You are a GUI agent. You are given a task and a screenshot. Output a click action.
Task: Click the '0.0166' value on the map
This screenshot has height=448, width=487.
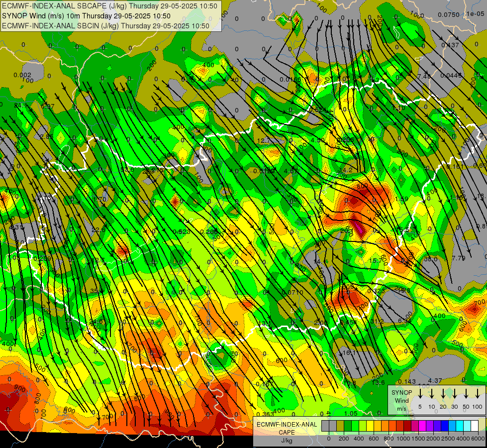(291, 80)
